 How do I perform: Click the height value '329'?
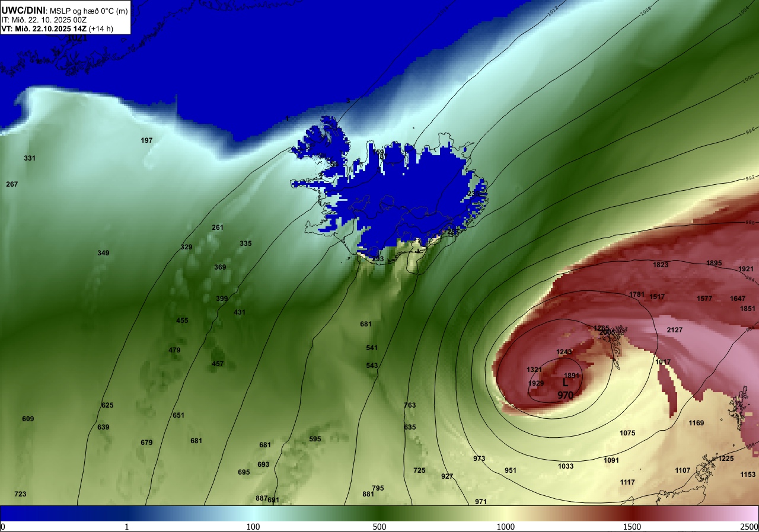(186, 247)
